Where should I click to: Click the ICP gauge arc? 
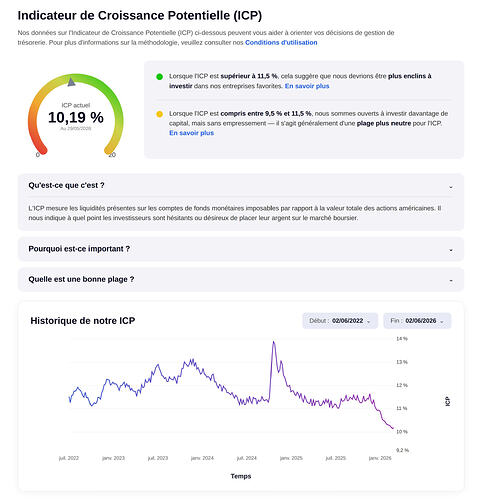[x=76, y=114]
